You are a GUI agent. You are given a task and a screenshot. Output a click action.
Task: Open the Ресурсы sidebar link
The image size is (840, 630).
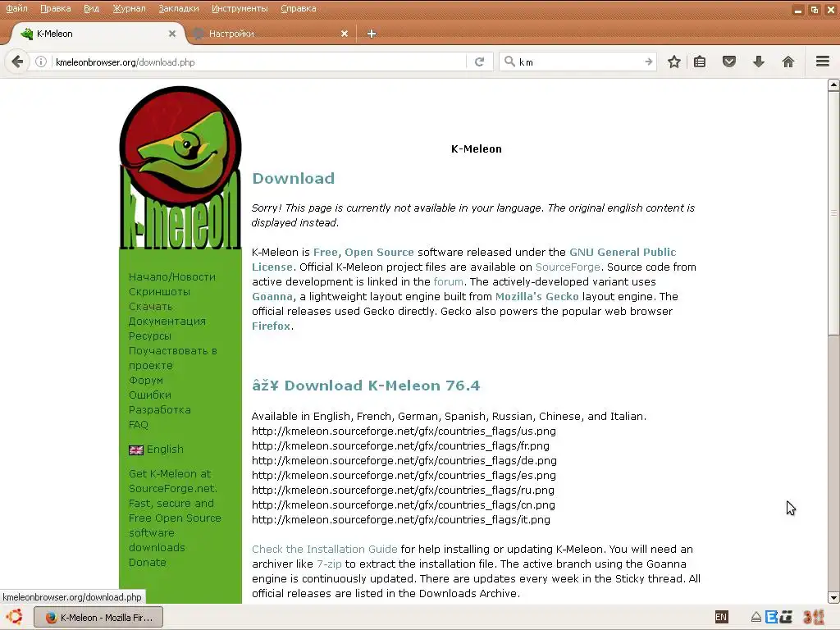[150, 336]
